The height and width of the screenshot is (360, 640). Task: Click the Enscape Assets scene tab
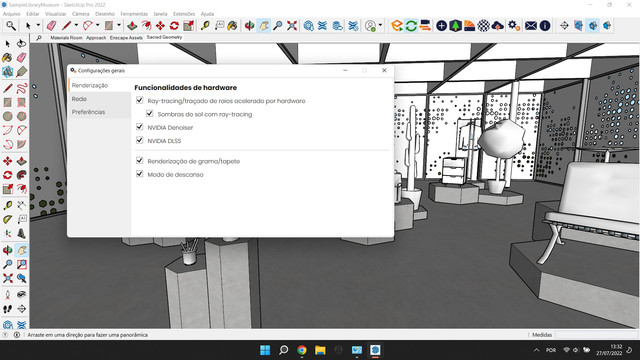point(126,38)
